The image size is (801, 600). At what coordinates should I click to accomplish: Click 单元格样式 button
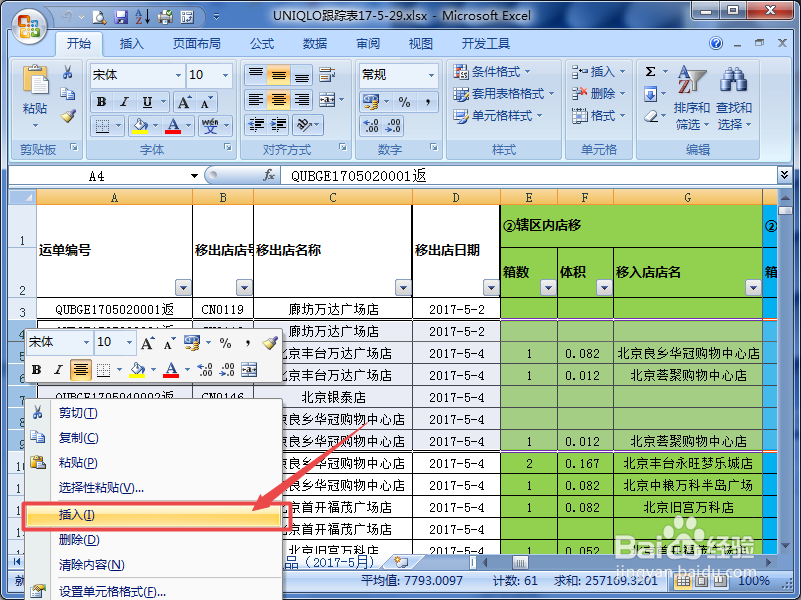(498, 116)
